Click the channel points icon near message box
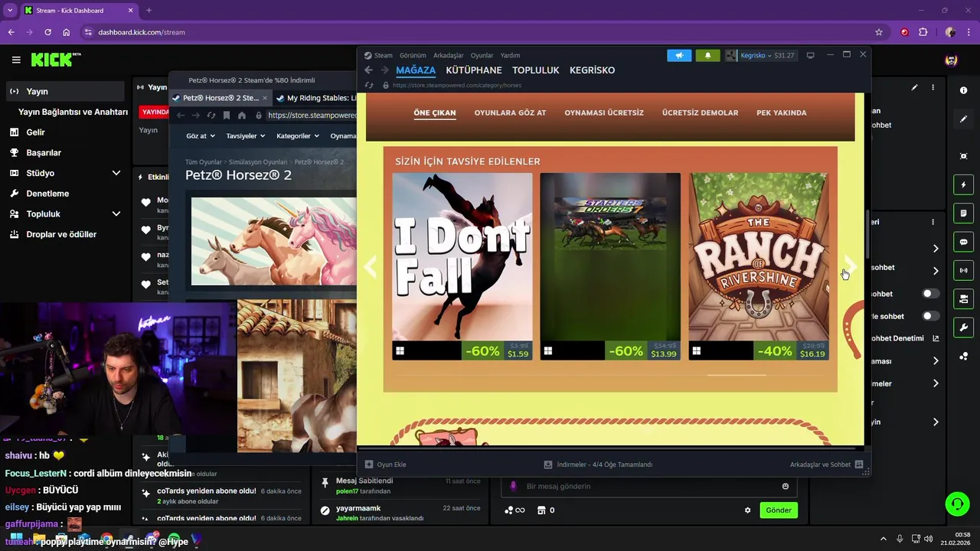This screenshot has height=551, width=980. click(514, 510)
